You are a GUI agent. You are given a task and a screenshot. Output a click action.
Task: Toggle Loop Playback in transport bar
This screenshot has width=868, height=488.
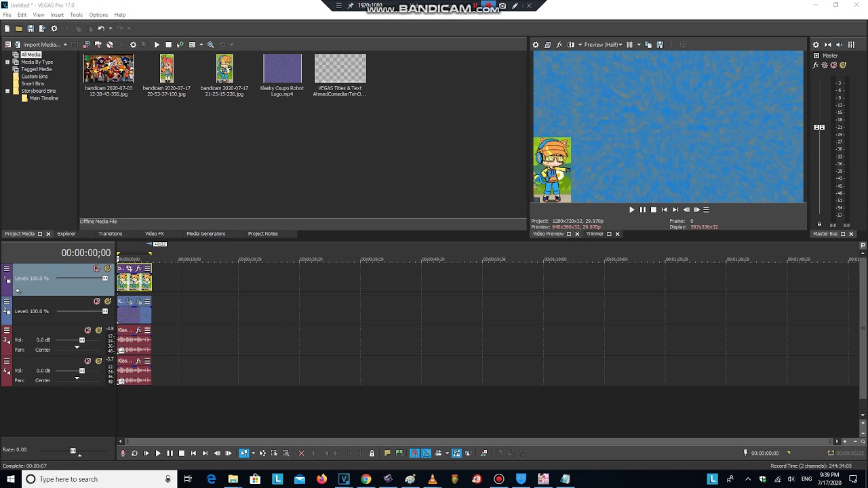(134, 453)
